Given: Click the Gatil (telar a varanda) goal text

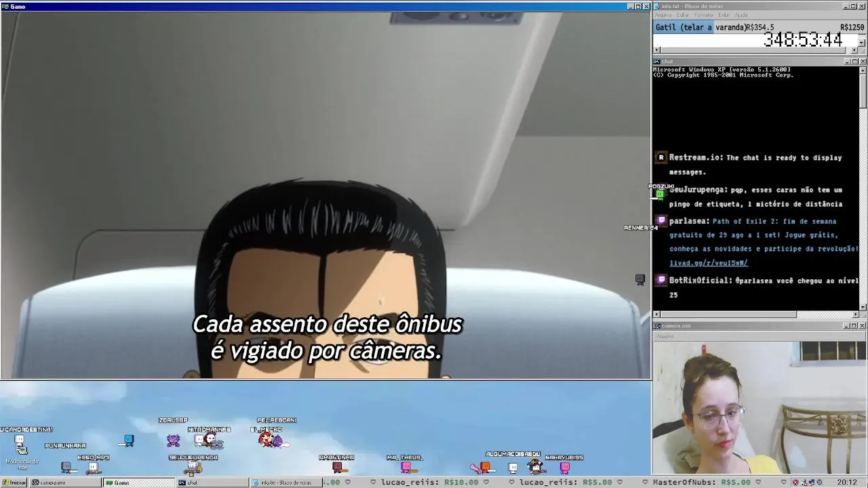Looking at the screenshot, I should coord(701,28).
